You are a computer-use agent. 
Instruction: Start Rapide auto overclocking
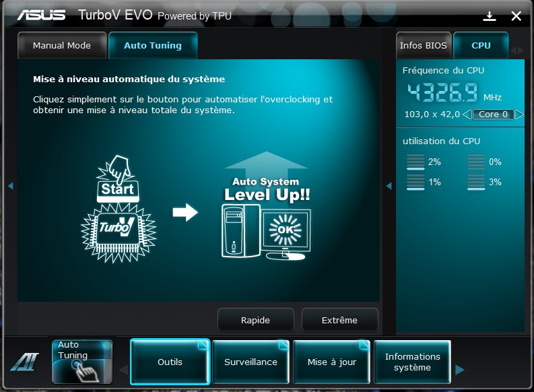(x=255, y=320)
